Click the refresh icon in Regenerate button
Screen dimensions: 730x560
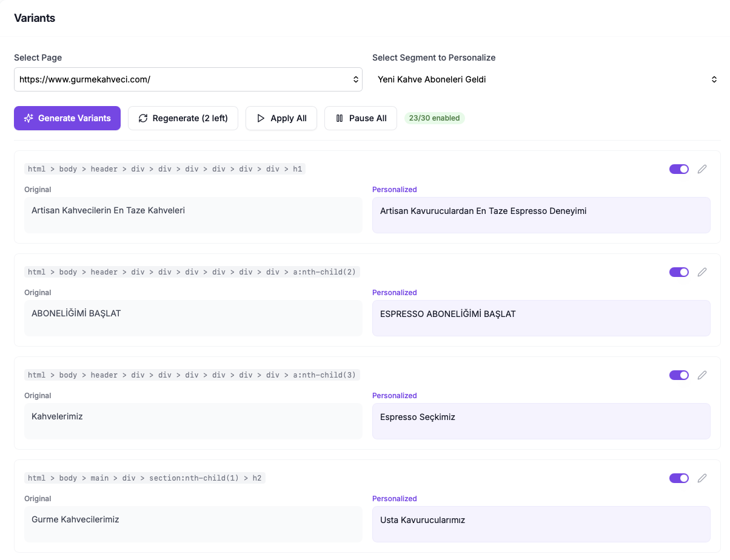[x=143, y=118]
